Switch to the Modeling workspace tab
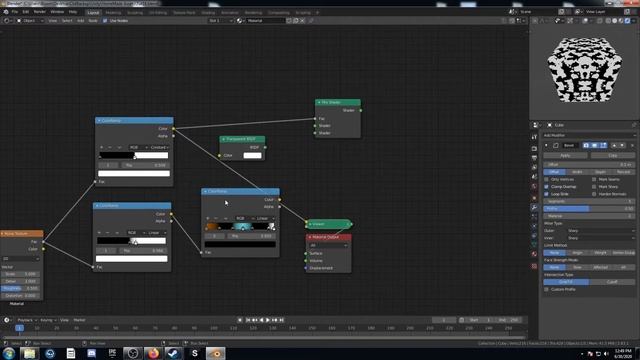640x360 pixels. coord(113,12)
